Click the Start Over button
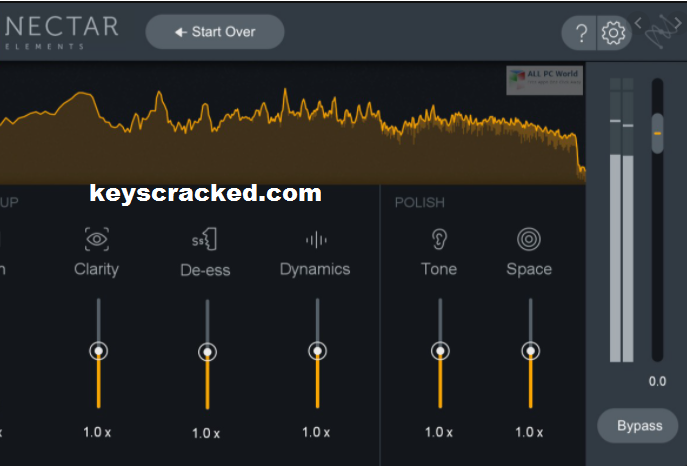Viewport: 687px width, 466px height. [x=215, y=32]
